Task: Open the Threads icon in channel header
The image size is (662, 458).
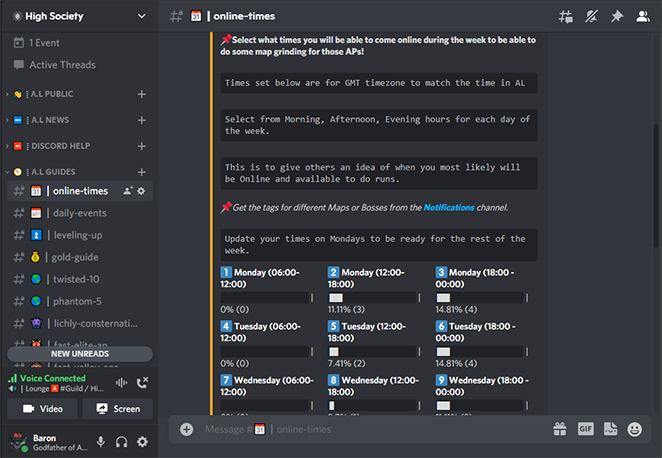Action: pos(565,16)
